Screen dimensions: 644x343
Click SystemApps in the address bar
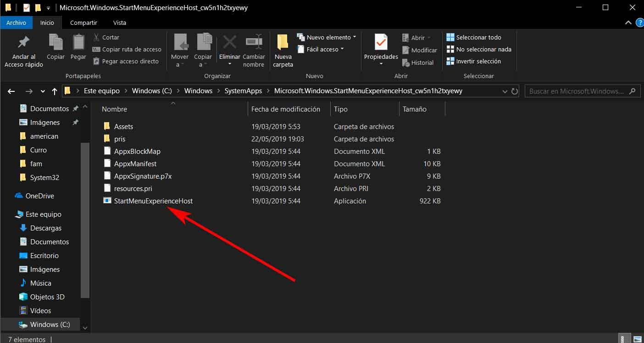pos(243,91)
